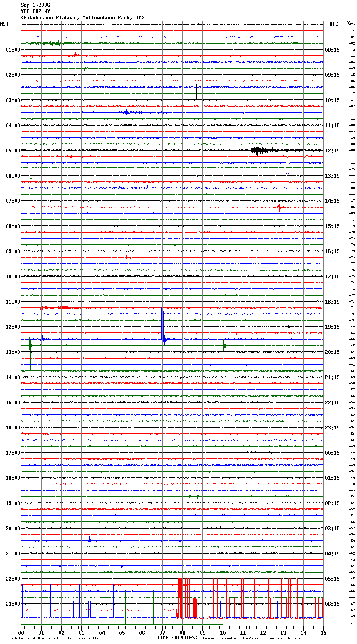Click the "18:00" MST time label
The width and height of the screenshot is (357, 644).
(13, 478)
